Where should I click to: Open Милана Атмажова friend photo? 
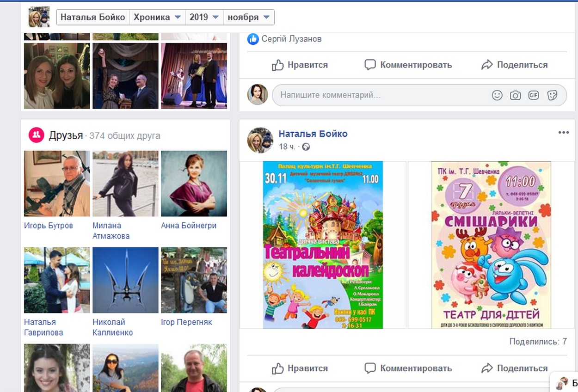click(x=125, y=184)
